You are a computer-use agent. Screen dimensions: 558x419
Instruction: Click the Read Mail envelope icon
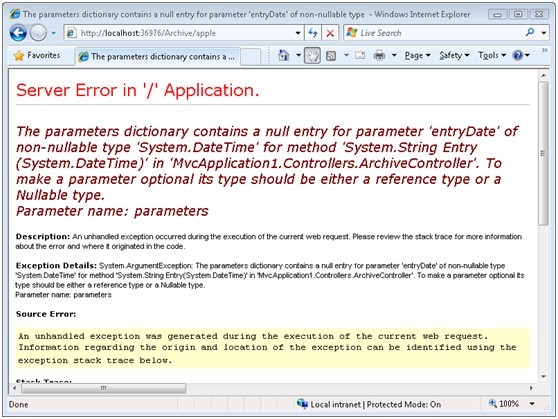[360, 56]
